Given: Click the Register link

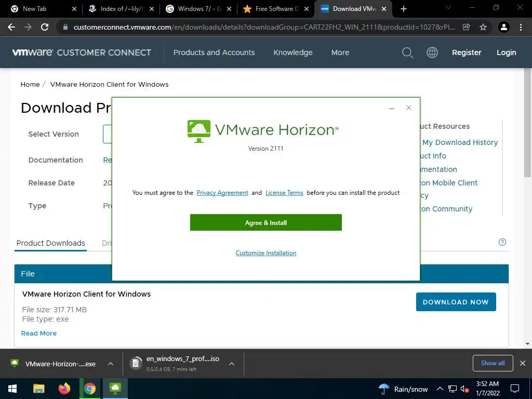Looking at the screenshot, I should (467, 52).
